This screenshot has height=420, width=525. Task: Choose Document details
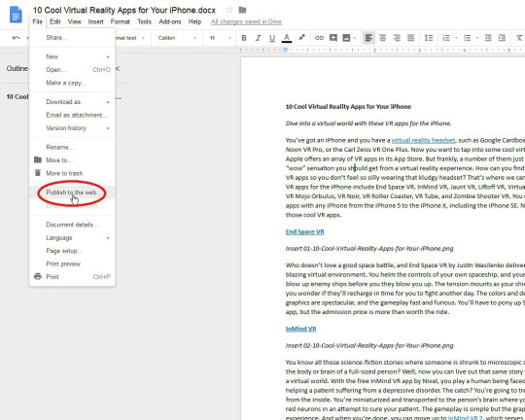coord(72,225)
